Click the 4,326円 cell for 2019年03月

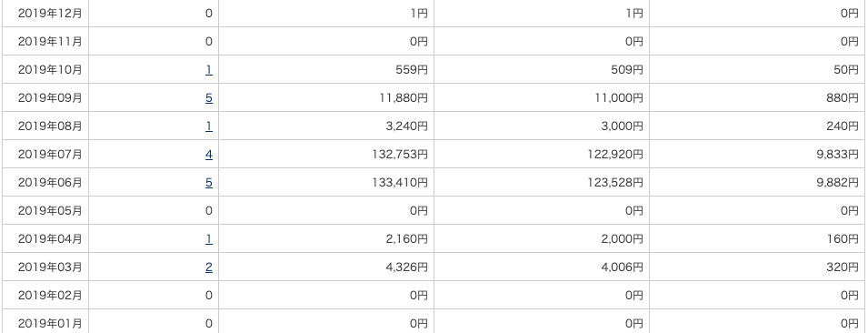point(326,267)
